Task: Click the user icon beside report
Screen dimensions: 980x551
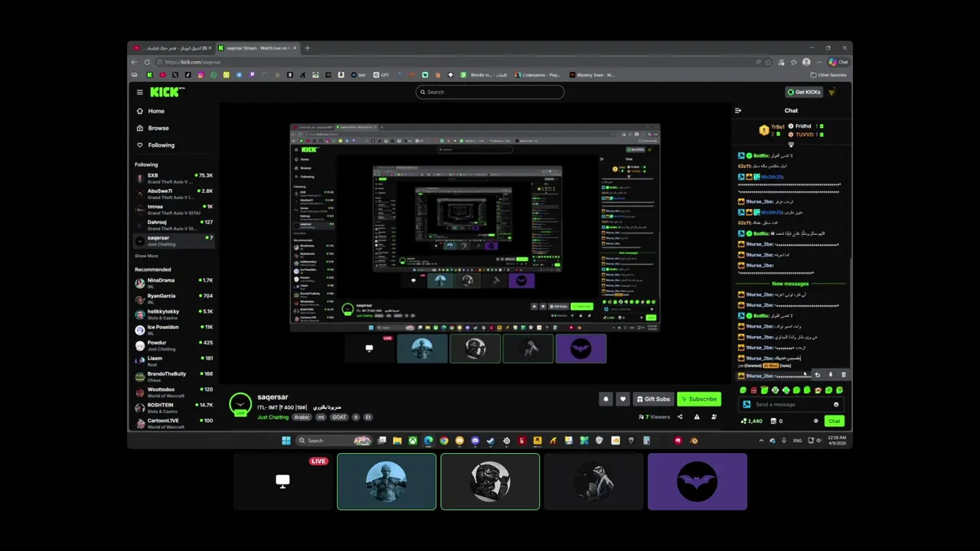Action: click(714, 417)
